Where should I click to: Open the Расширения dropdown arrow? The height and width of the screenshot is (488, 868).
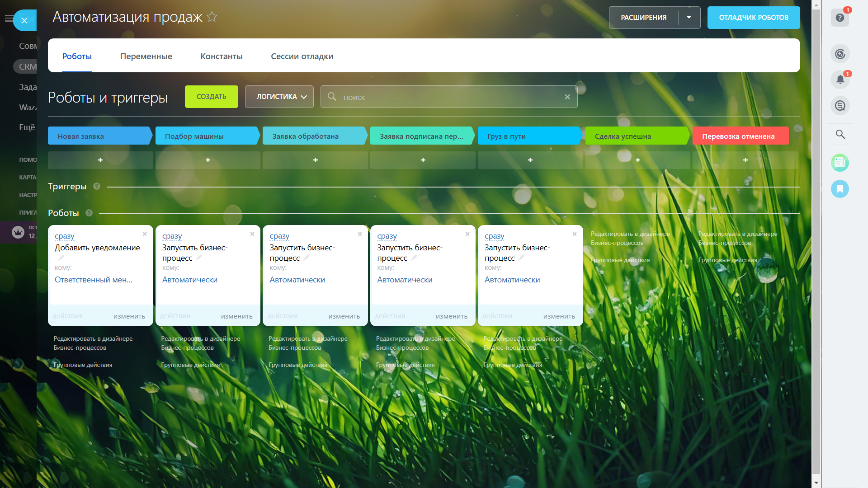pyautogui.click(x=689, y=18)
